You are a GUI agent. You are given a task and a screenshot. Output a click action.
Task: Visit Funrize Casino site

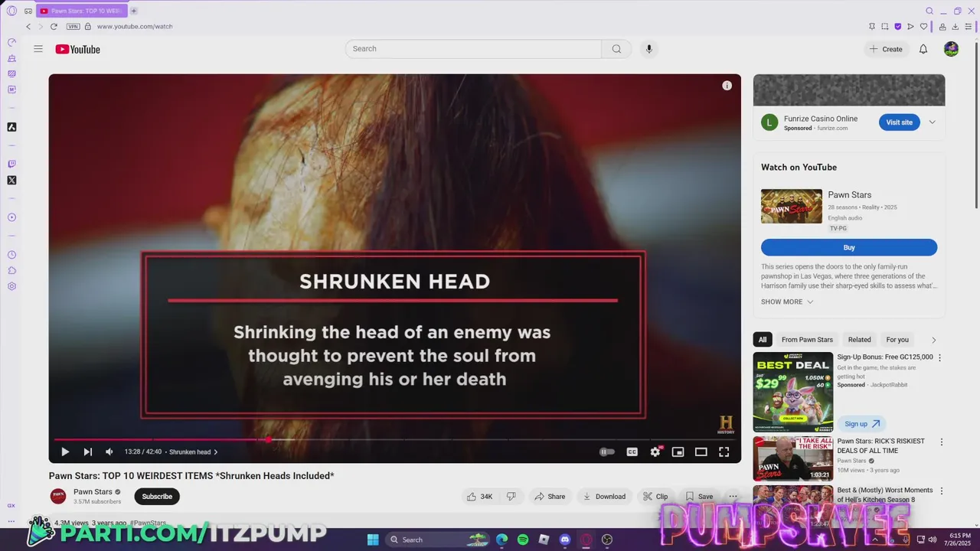899,122
